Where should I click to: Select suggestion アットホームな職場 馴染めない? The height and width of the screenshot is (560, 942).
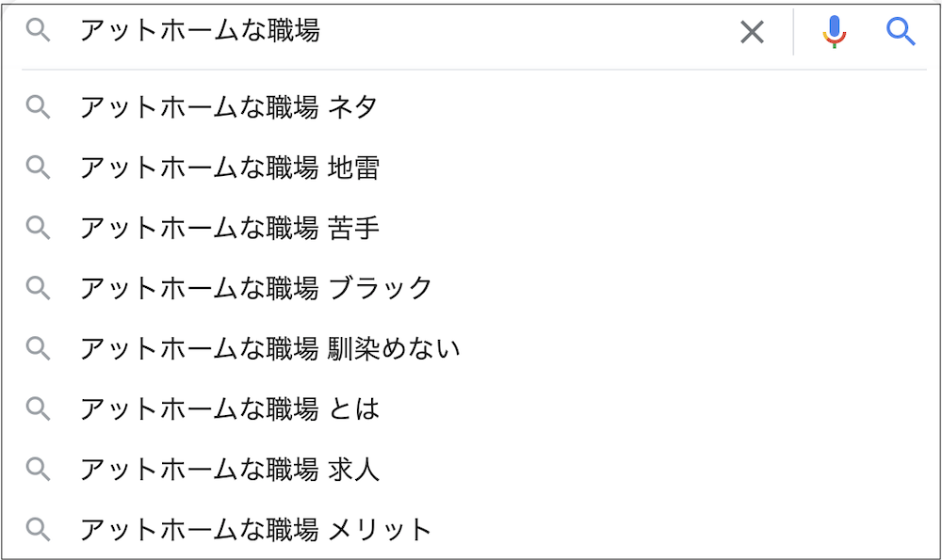pos(471,349)
